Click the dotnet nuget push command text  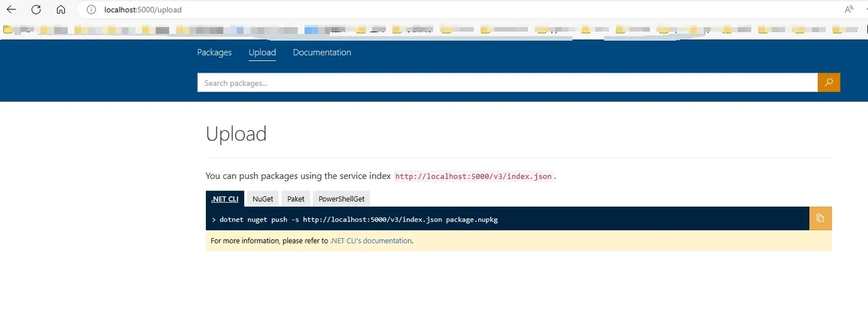pos(359,220)
